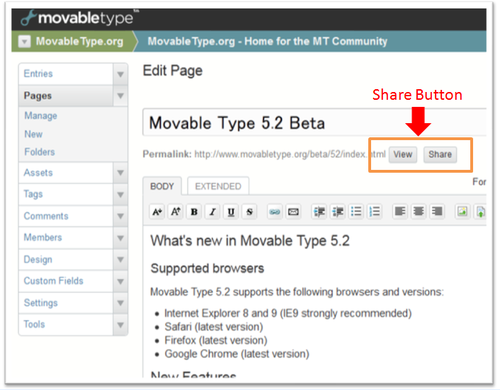500x390 pixels.
Task: Insert an email link with envelope icon
Action: [293, 212]
